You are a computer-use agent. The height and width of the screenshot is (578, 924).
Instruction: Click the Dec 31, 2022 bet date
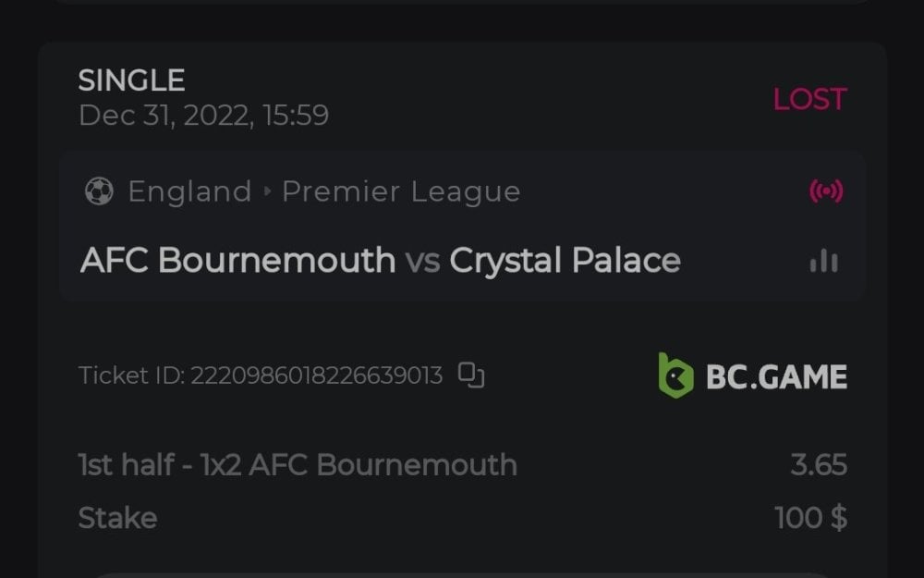coord(203,116)
